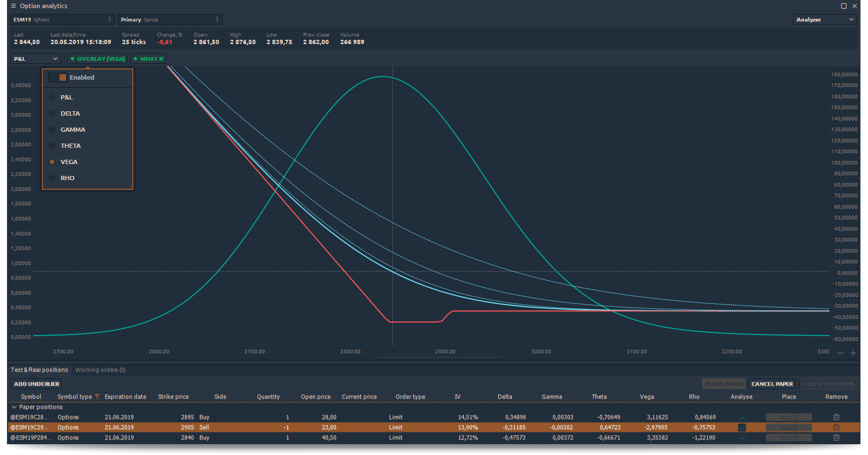Click the Theta column header
This screenshot has width=868, height=455.
pyautogui.click(x=599, y=397)
